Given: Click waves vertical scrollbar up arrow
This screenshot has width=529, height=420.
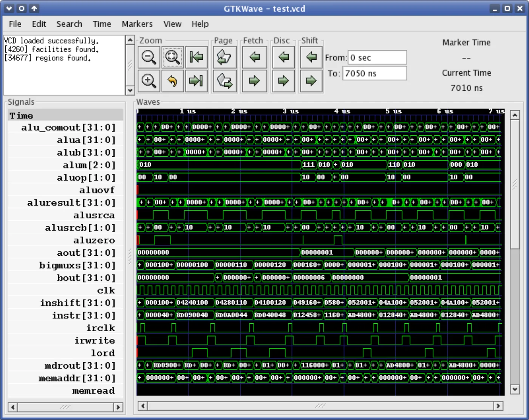Looking at the screenshot, I should click(x=515, y=115).
